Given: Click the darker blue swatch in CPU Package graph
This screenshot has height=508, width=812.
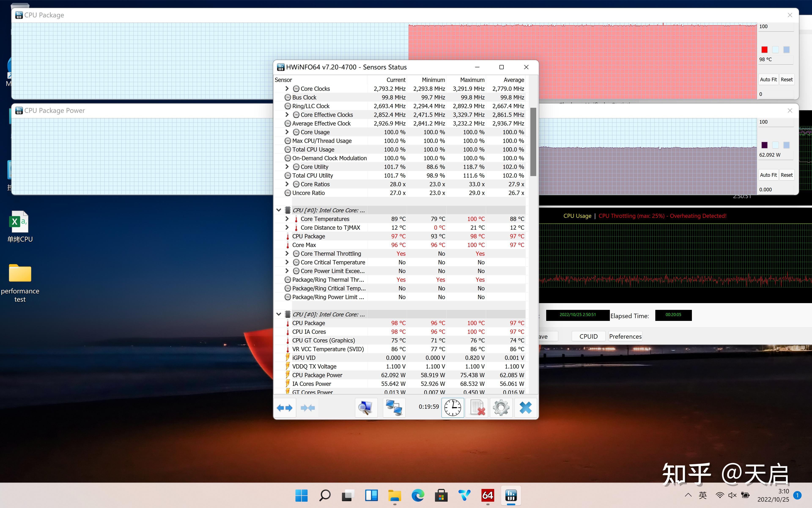Looking at the screenshot, I should pyautogui.click(x=786, y=50).
